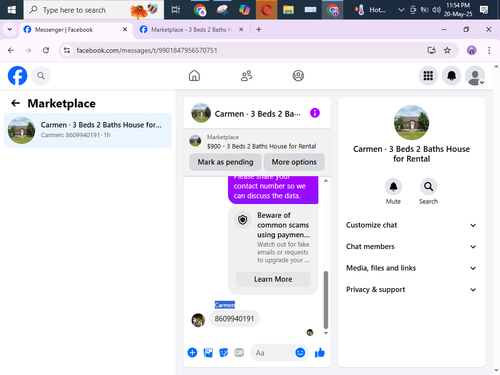Click Mark as pending button
The image size is (500, 375).
tap(225, 162)
